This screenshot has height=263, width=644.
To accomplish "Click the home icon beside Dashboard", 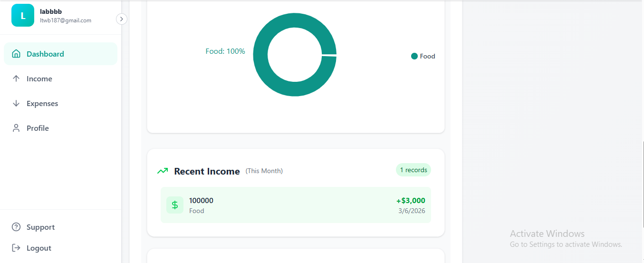I will [16, 54].
